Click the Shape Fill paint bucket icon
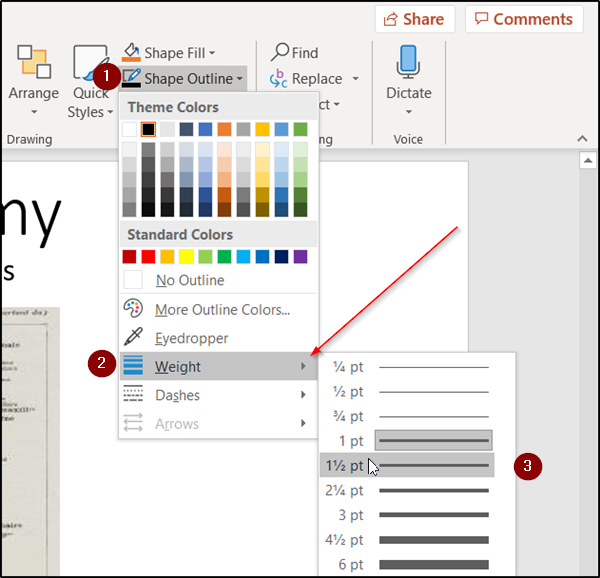Screen dimensions: 600x578 (131, 52)
